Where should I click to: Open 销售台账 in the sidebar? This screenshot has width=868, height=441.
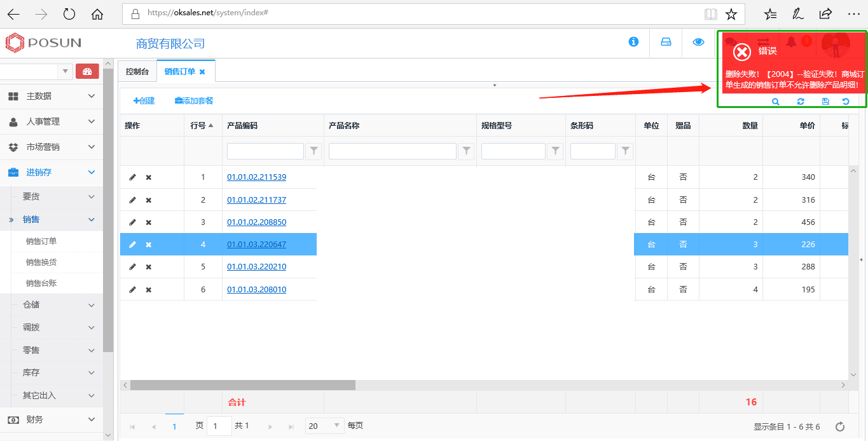click(x=41, y=283)
